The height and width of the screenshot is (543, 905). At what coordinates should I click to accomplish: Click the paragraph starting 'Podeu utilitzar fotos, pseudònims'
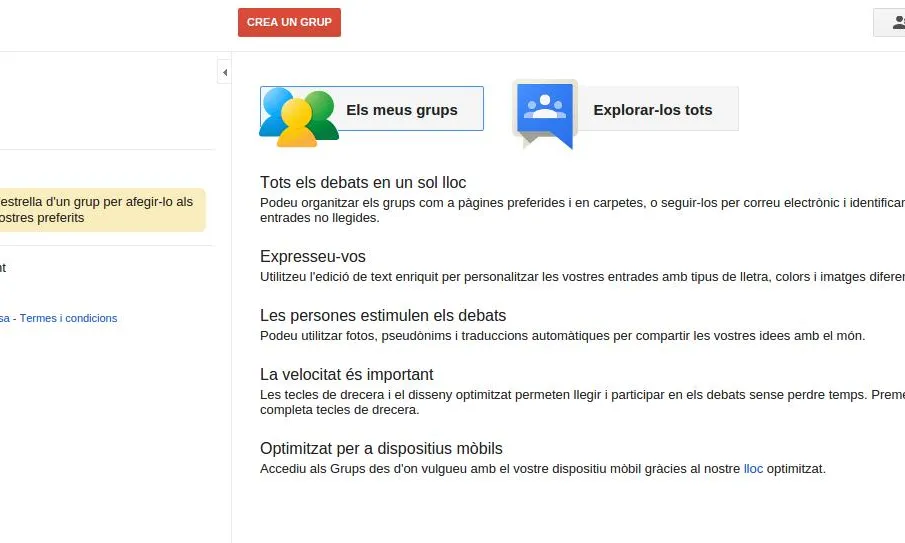point(563,336)
